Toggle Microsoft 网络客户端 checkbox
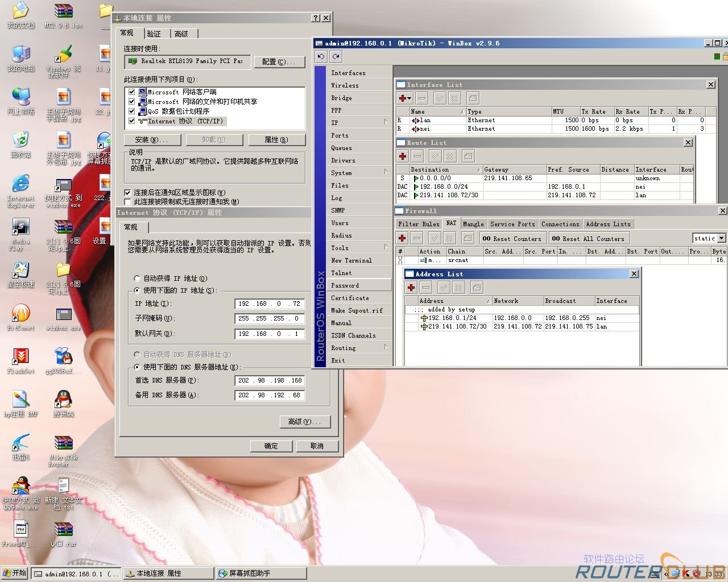Image resolution: width=728 pixels, height=582 pixels. (x=132, y=92)
